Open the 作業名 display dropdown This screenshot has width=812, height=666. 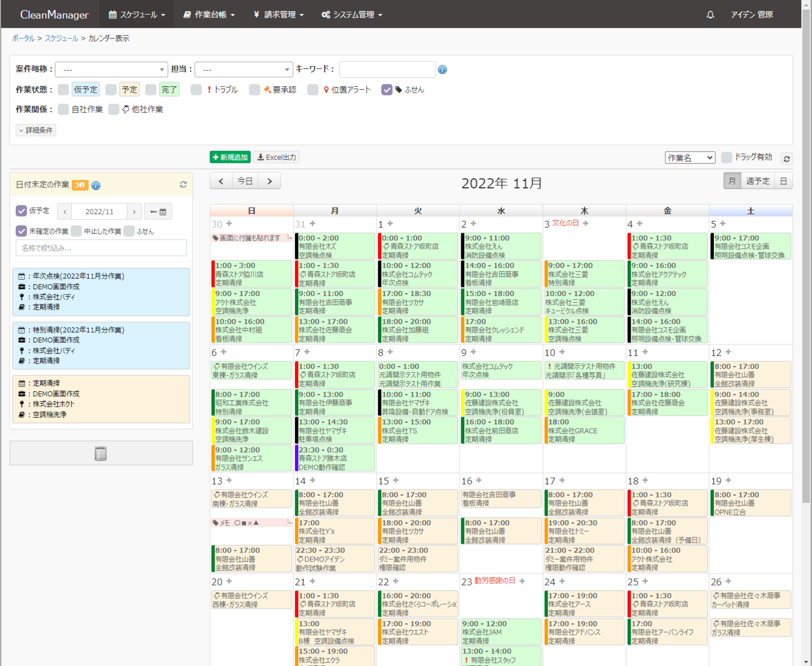(x=690, y=158)
